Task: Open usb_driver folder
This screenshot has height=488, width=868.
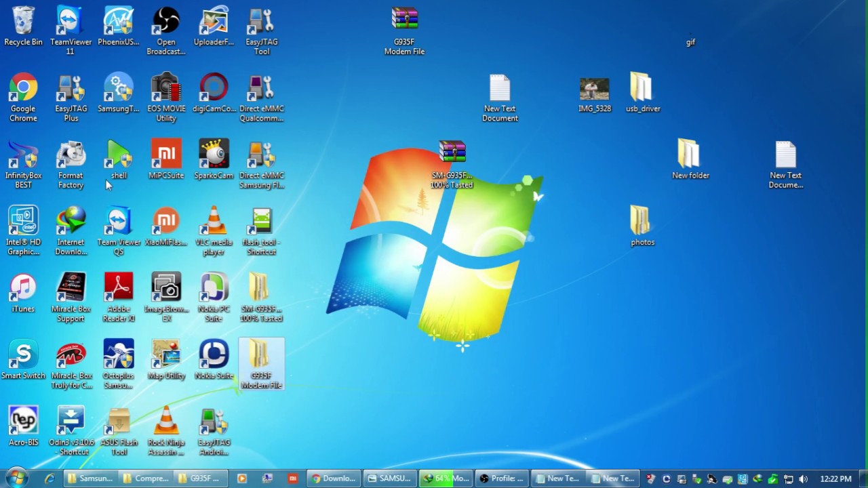Action: 642,94
